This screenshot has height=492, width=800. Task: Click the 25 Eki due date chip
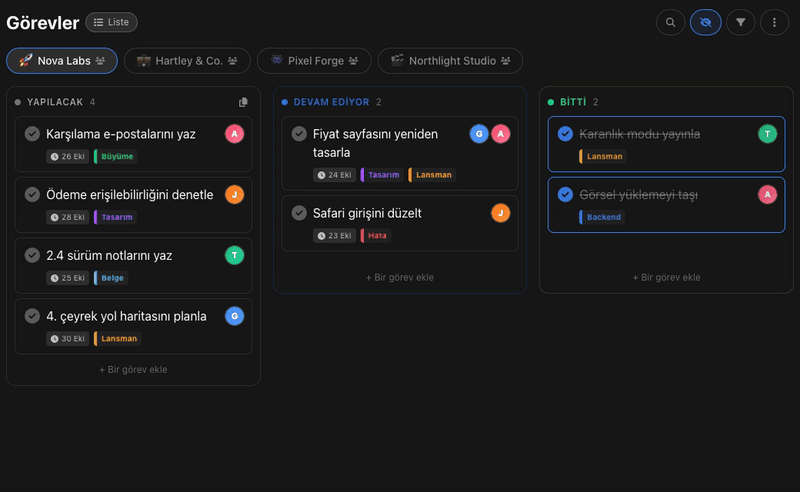[67, 278]
